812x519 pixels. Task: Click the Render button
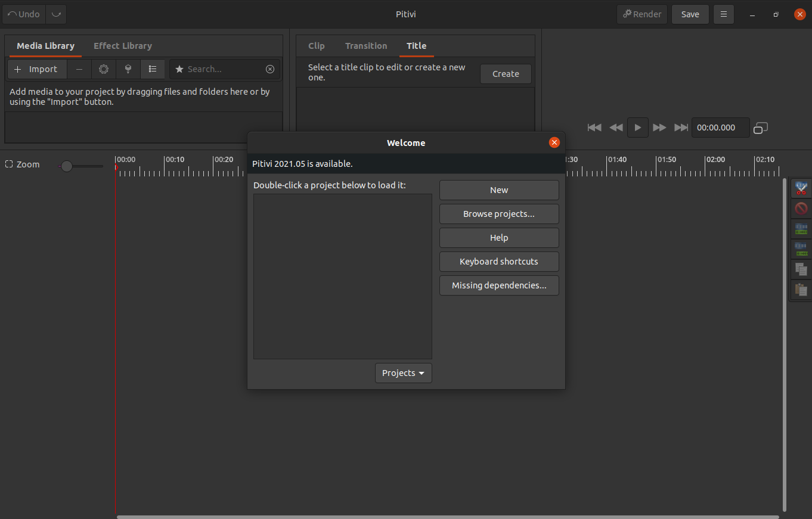tap(642, 14)
